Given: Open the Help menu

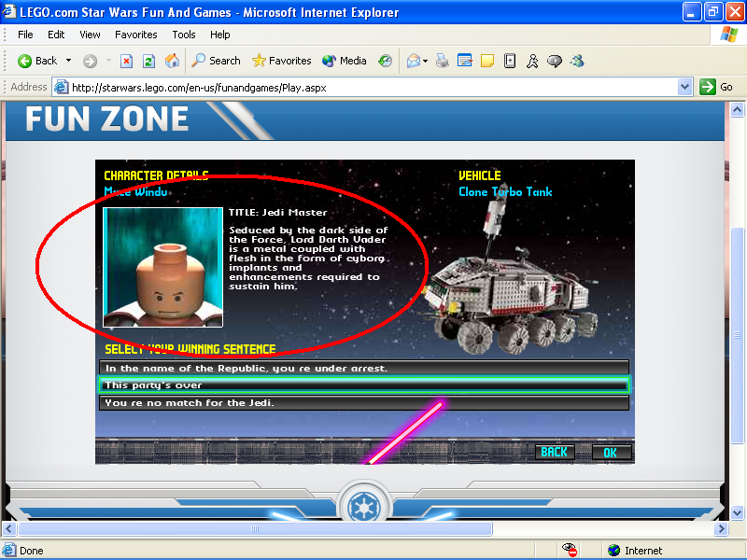Looking at the screenshot, I should point(220,35).
